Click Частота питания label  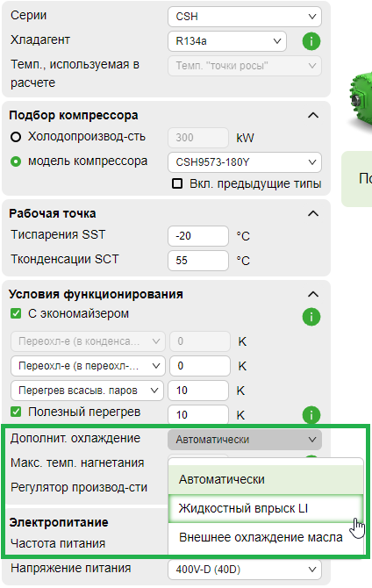coord(58,543)
